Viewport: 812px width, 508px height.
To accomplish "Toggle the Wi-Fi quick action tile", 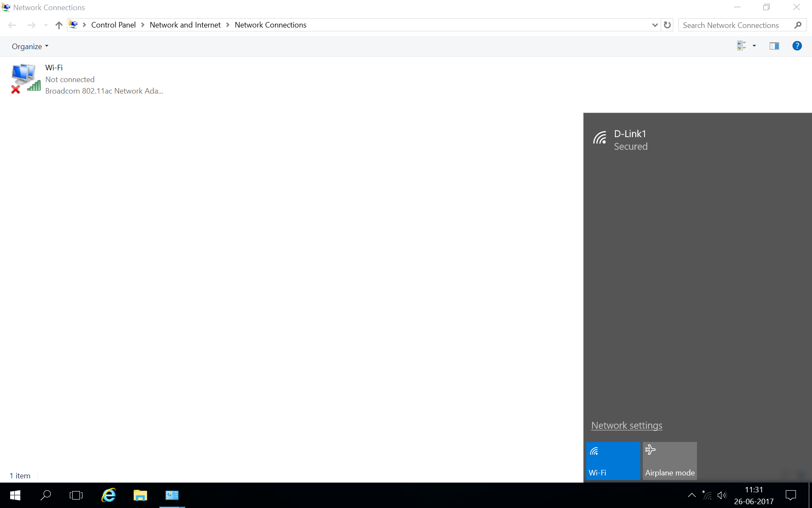I will click(x=613, y=461).
